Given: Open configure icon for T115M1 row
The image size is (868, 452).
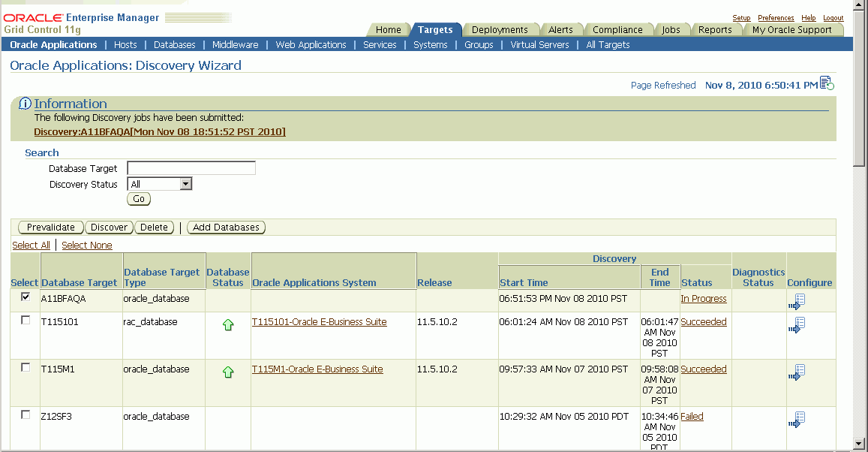Looking at the screenshot, I should coord(797,372).
